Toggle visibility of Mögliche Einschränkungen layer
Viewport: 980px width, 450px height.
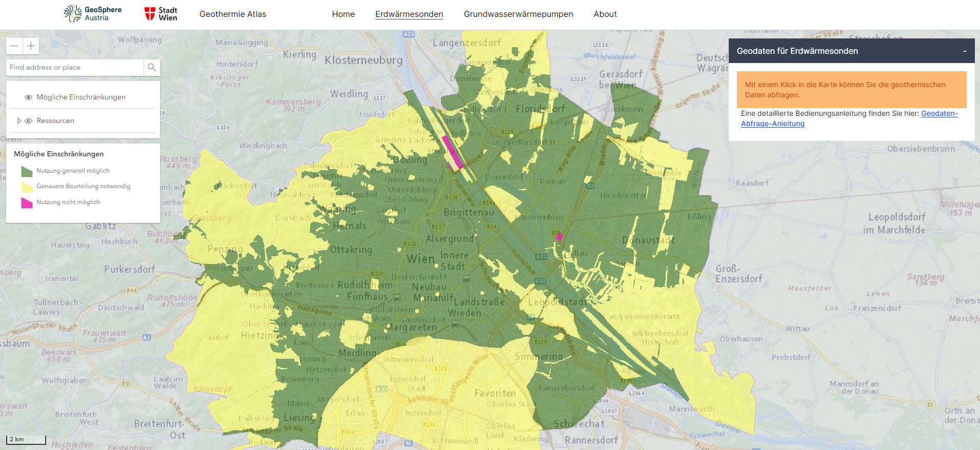29,97
